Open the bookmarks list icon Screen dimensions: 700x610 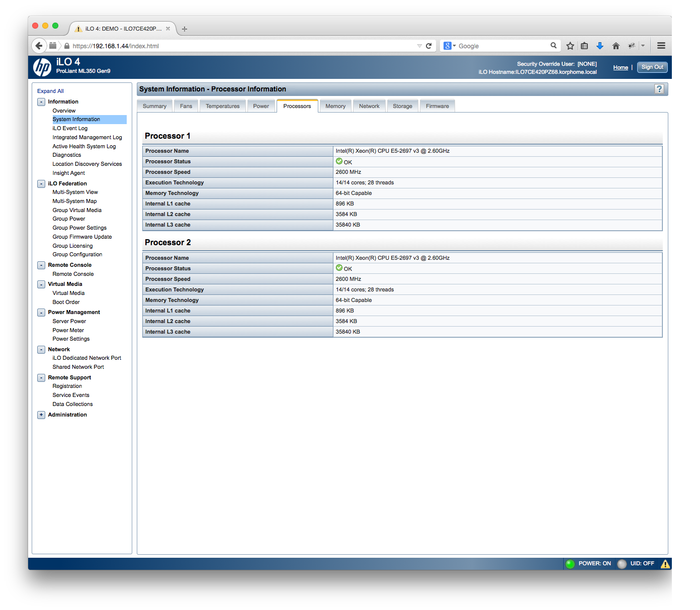584,46
